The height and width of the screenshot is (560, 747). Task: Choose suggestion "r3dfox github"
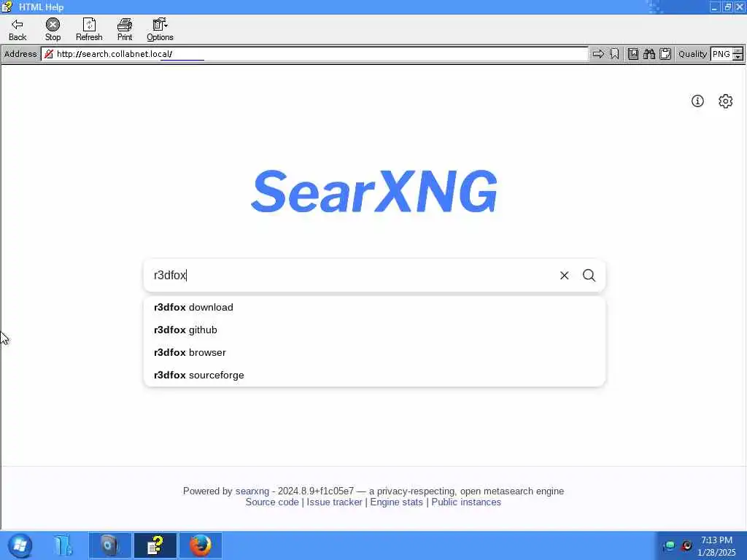(374, 330)
